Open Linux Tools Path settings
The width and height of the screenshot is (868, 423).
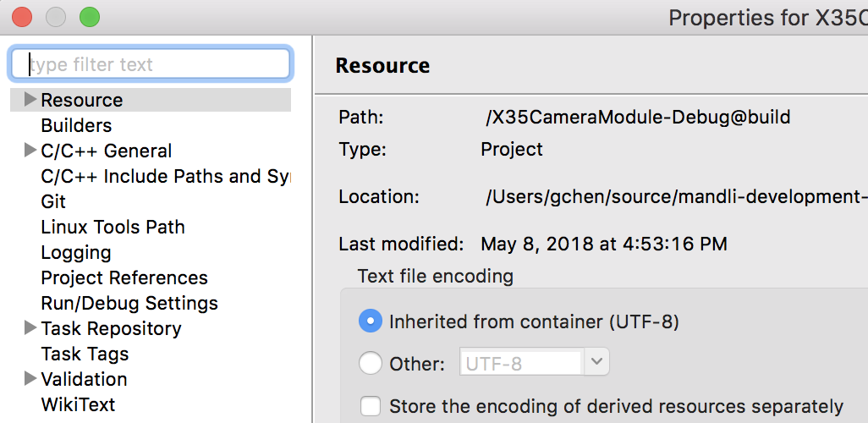[x=113, y=227]
